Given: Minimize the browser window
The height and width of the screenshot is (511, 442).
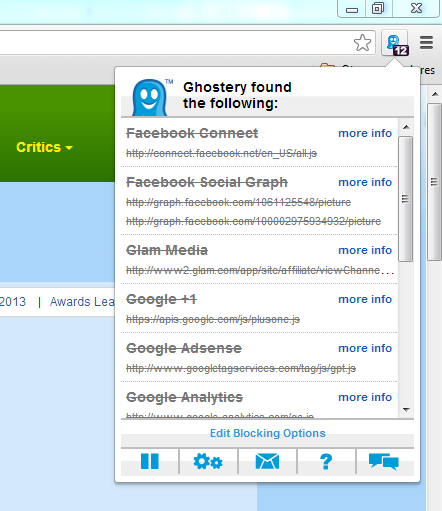Looking at the screenshot, I should (x=352, y=9).
